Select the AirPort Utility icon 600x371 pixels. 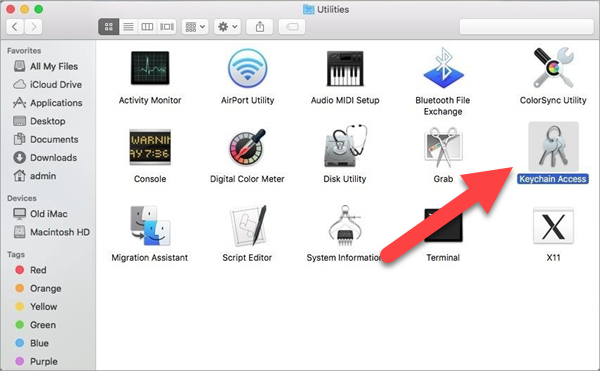point(248,68)
